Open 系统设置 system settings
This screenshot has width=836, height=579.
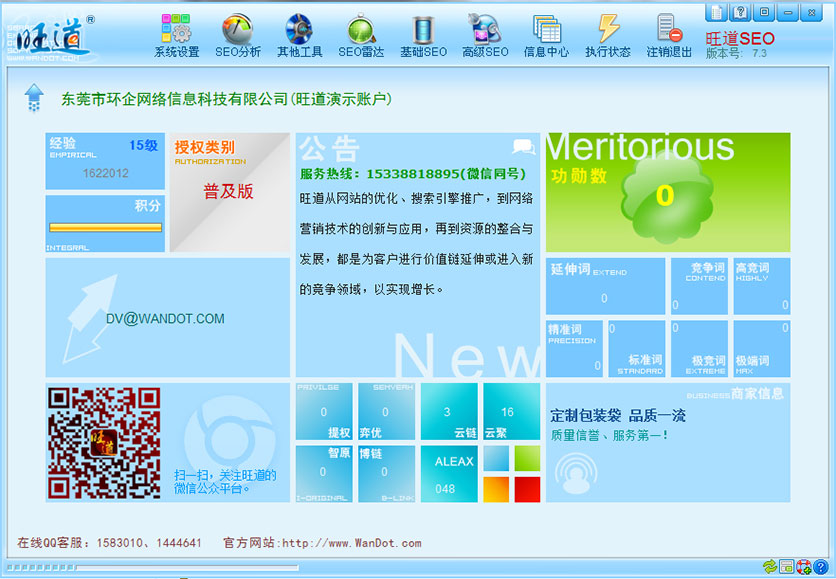pos(176,36)
